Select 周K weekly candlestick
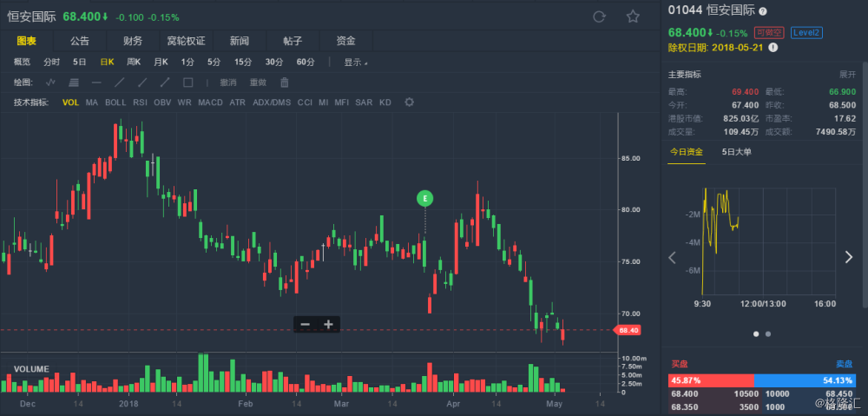The height and width of the screenshot is (416, 868). 134,62
